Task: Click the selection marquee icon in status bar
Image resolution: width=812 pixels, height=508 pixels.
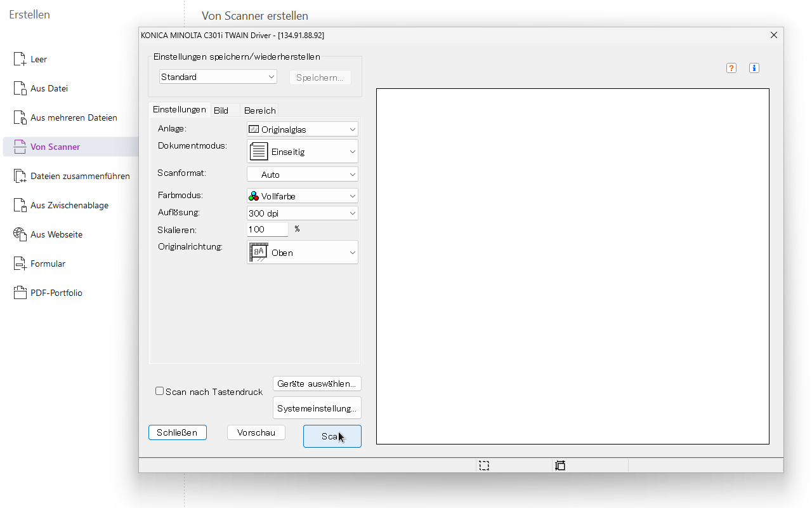Action: click(484, 465)
